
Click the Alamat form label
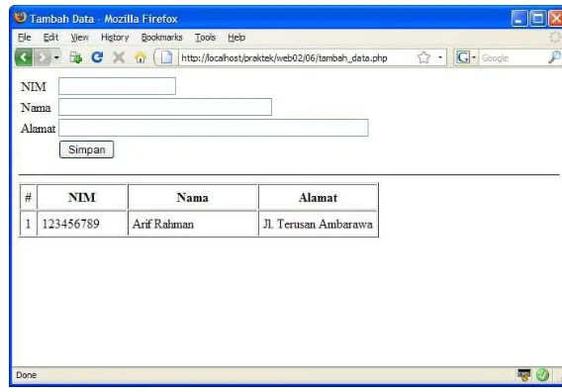click(x=38, y=129)
